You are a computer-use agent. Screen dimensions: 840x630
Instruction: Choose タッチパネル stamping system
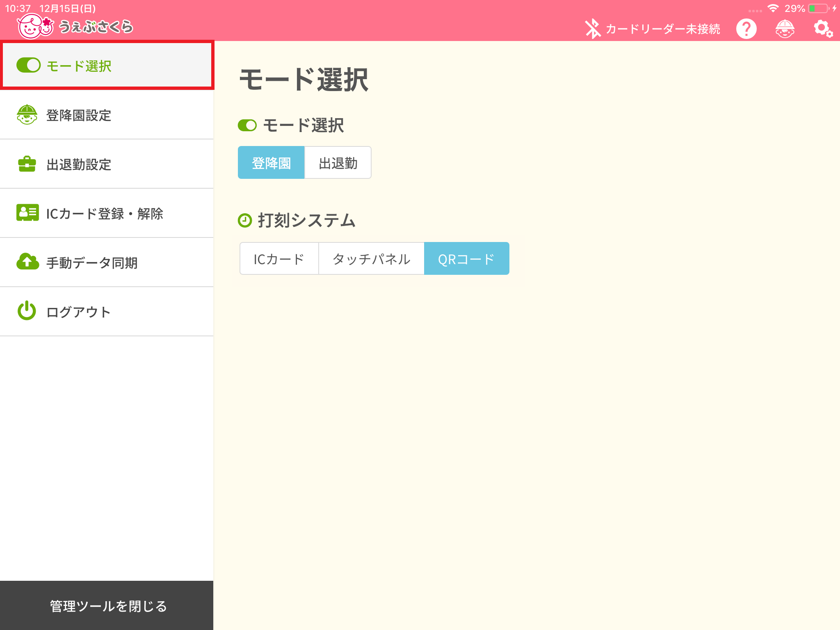pyautogui.click(x=371, y=258)
